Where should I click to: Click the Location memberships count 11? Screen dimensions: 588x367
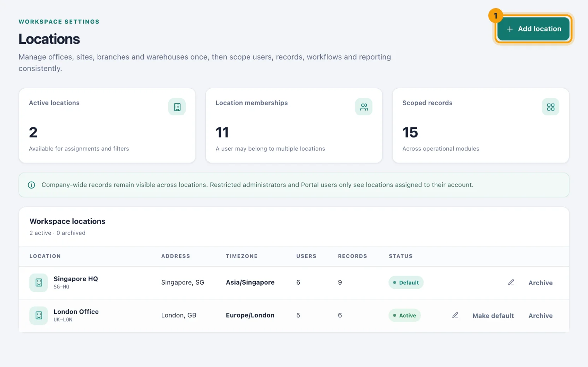click(x=222, y=133)
